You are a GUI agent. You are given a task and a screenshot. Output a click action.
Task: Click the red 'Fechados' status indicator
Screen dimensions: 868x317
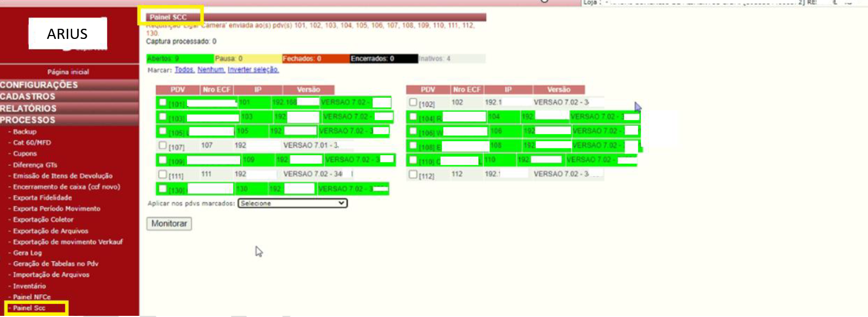tap(315, 59)
